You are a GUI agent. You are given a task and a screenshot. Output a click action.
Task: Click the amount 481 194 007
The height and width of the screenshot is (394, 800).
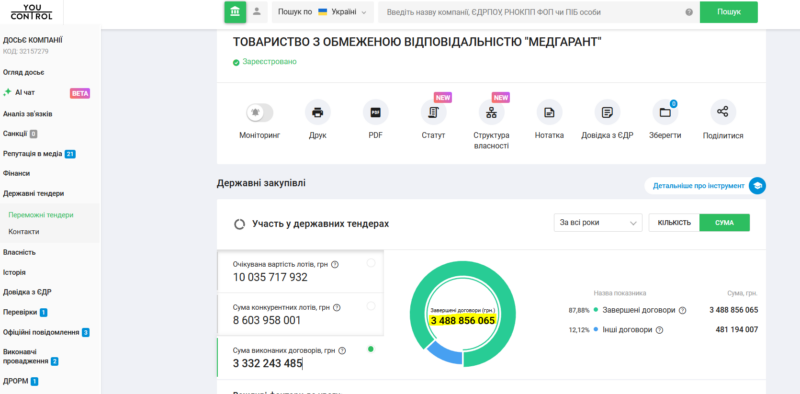coord(737,330)
